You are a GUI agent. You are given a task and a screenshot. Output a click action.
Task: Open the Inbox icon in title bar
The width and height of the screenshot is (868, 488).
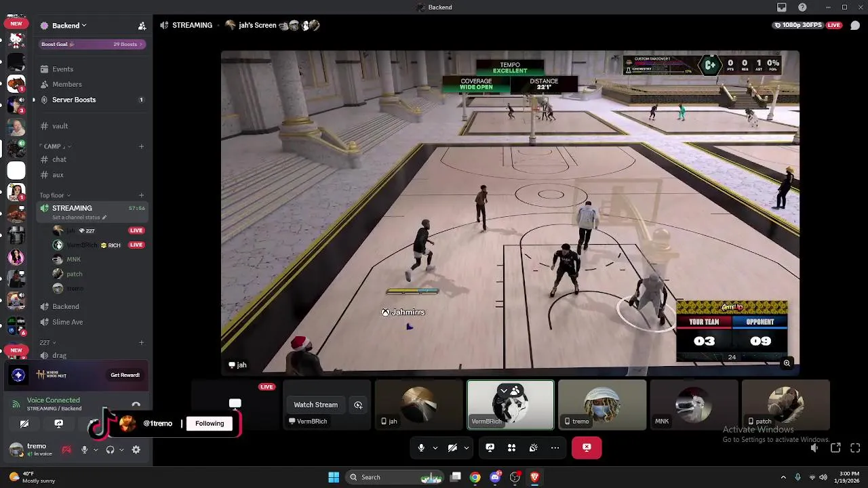tap(782, 7)
